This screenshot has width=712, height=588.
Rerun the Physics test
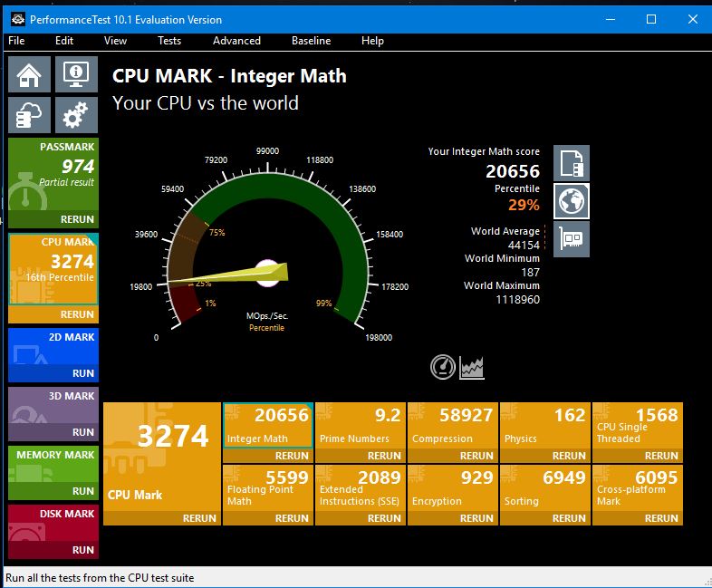(545, 456)
